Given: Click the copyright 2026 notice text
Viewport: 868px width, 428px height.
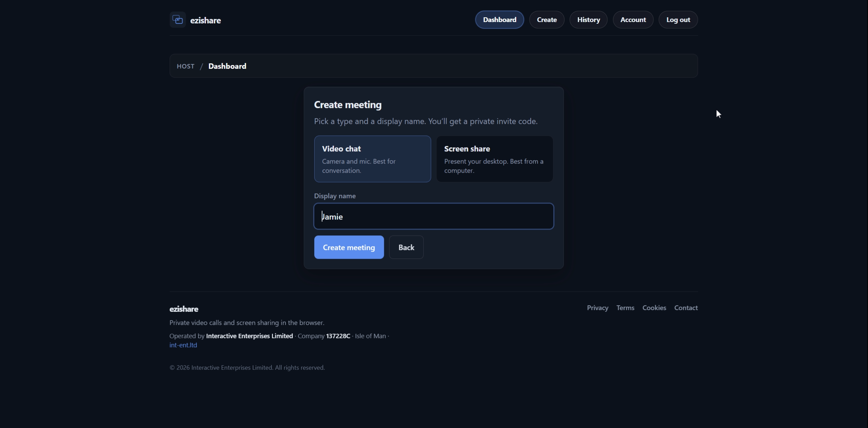Looking at the screenshot, I should click(x=247, y=368).
